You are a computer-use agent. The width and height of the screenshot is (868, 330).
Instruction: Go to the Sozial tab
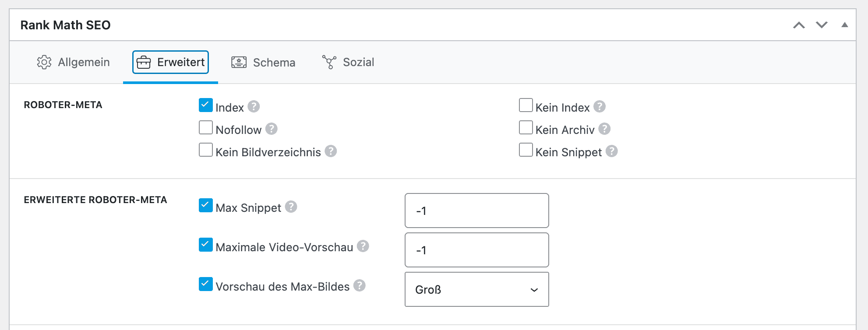click(348, 62)
